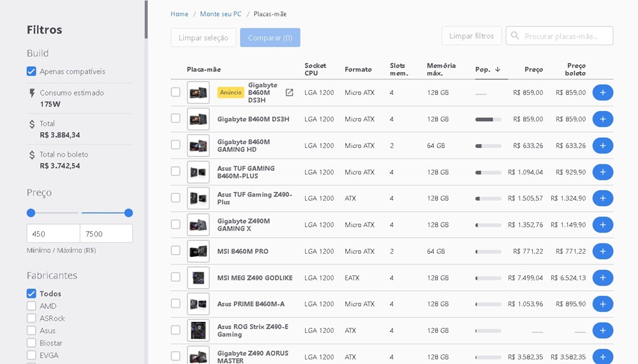Add Gigabyte B460M DS3H (non-ad row) with plus button

tap(603, 119)
